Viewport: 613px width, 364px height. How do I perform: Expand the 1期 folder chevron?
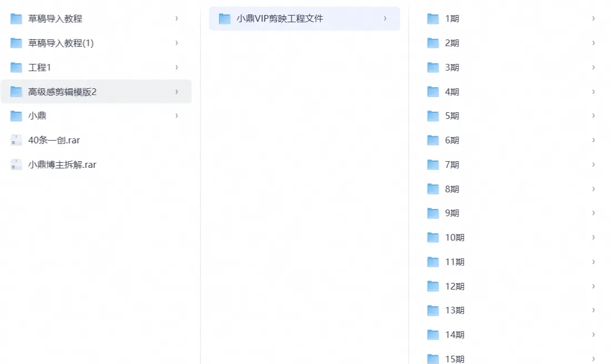(594, 18)
